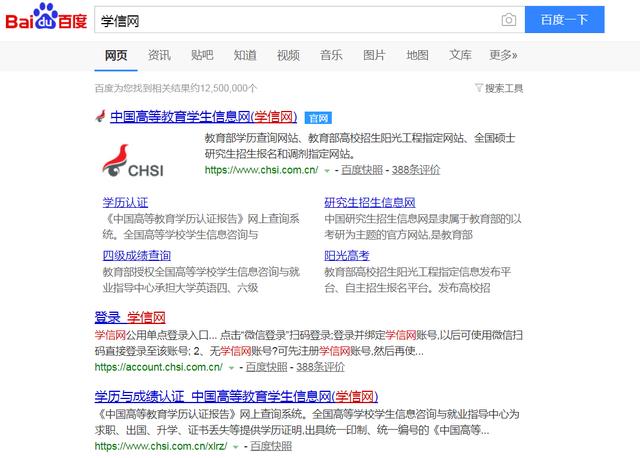Viewport: 640px width, 458px height.
Task: Expand dropdown arrow next to www.chsi.com.cn/xlrz/
Action: [236, 446]
